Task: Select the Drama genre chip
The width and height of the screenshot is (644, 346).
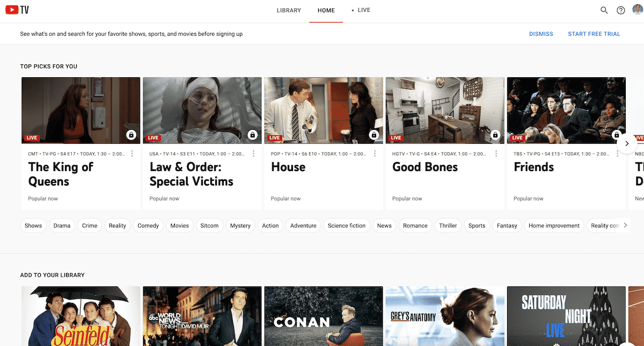Action: (x=62, y=225)
